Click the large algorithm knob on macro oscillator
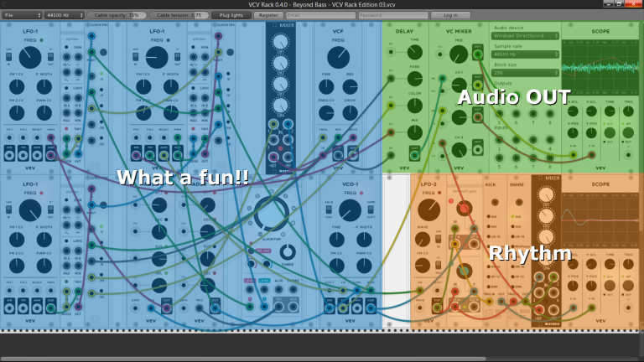 tap(271, 215)
